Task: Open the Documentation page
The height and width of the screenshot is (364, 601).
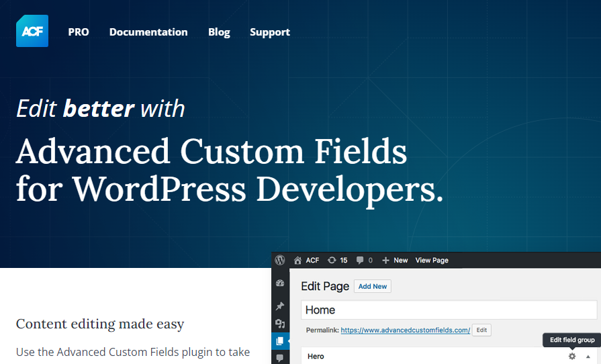Action: pyautogui.click(x=148, y=32)
